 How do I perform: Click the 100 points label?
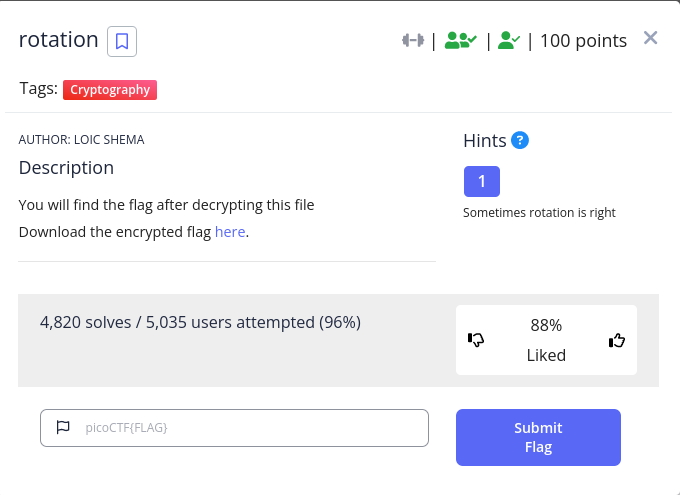(x=583, y=41)
